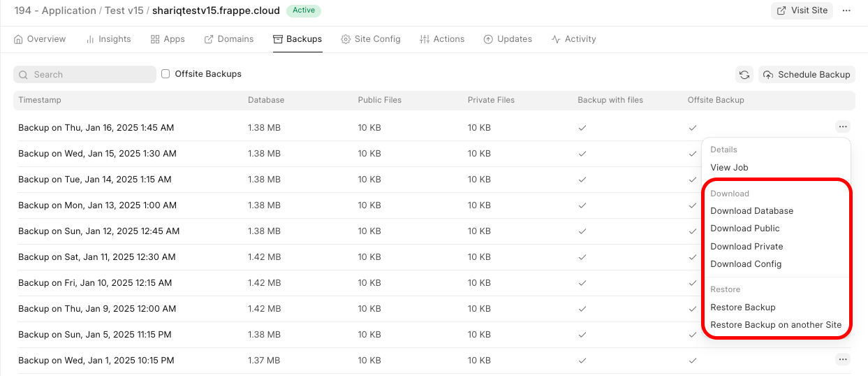Open the Domains tab
Image resolution: width=868 pixels, height=376 pixels.
coord(229,39)
